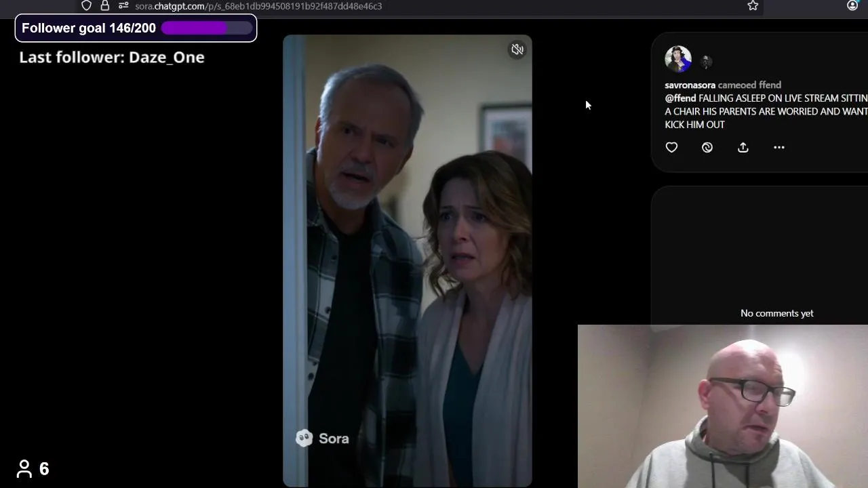The height and width of the screenshot is (488, 868).
Task: Select the post caption about falling asleep
Action: (x=766, y=111)
